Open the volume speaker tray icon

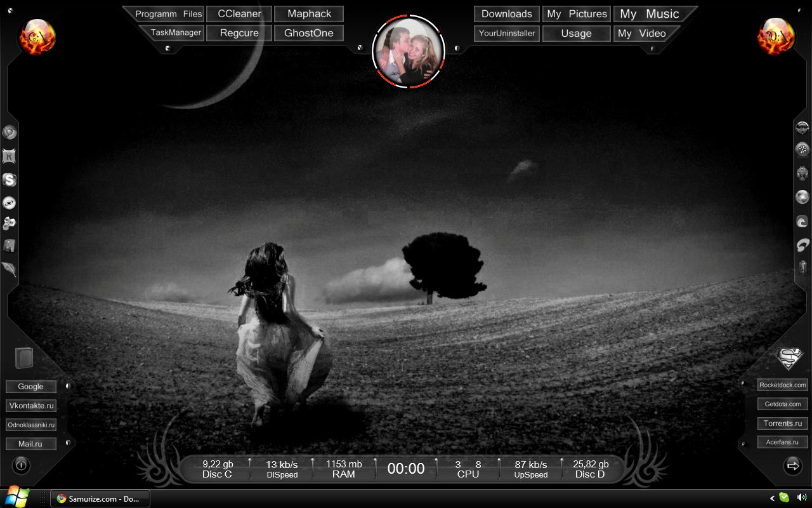pyautogui.click(x=801, y=498)
